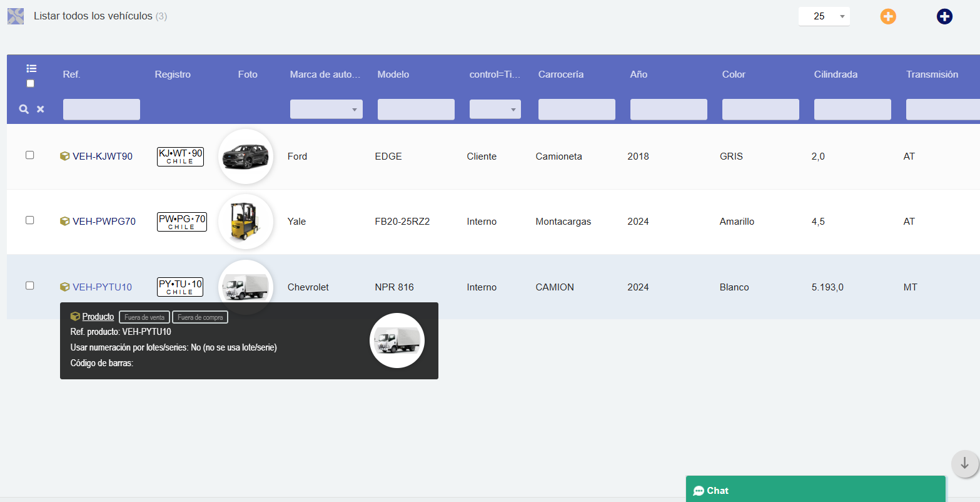Click the download arrow icon at bottom right
The height and width of the screenshot is (502, 980).
coord(964,464)
